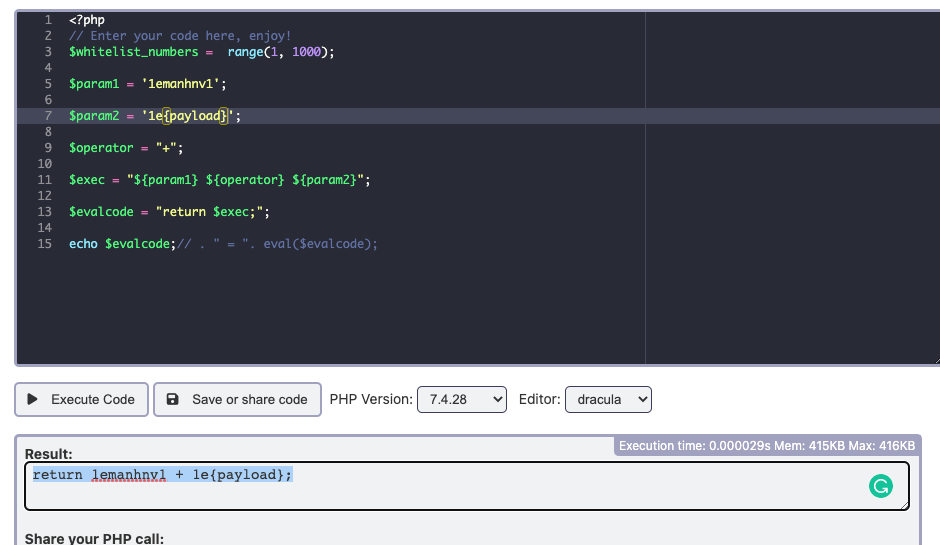The height and width of the screenshot is (545, 940).
Task: Click the play icon on Execute Code
Action: click(x=32, y=399)
